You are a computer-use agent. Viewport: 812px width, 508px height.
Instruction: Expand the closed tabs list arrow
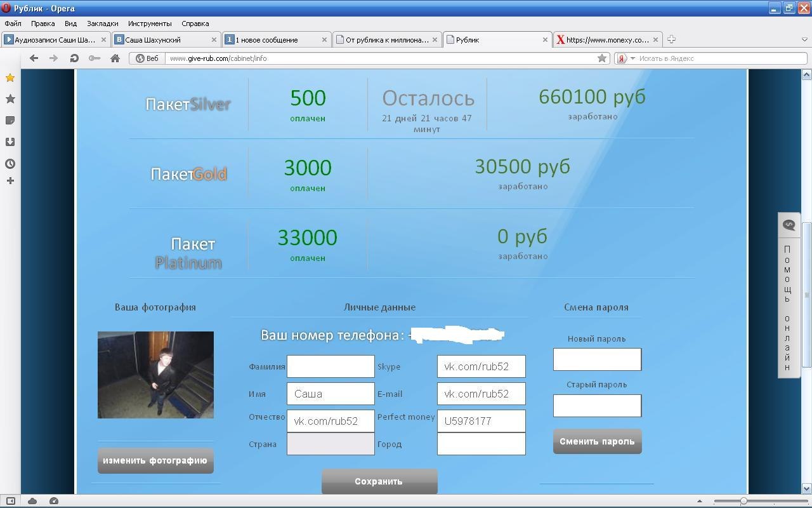(x=804, y=39)
